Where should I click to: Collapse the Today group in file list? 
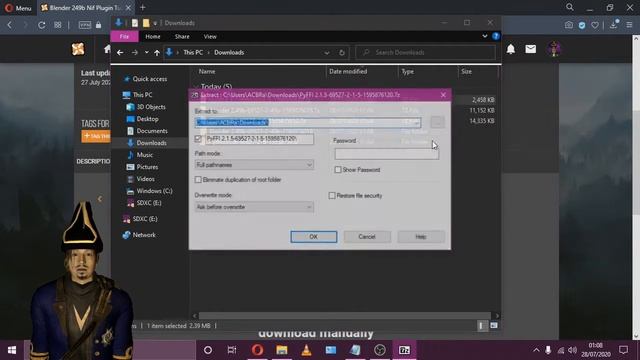[196, 87]
